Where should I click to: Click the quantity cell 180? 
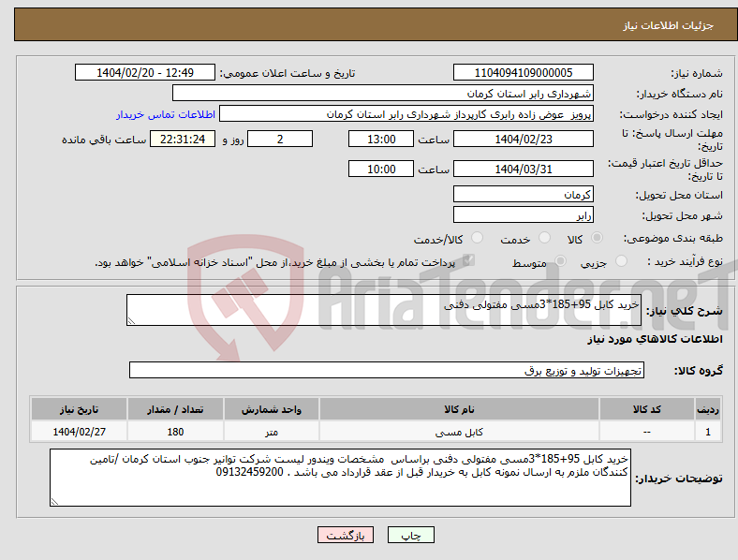coord(175,432)
